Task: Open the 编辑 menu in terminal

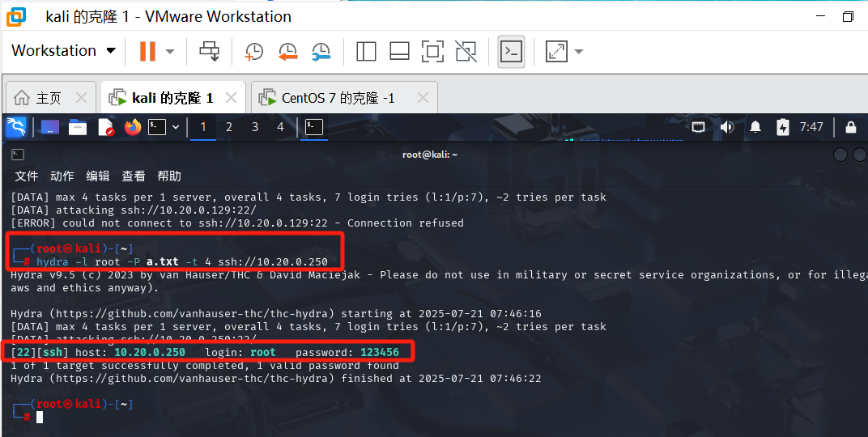Action: point(98,176)
